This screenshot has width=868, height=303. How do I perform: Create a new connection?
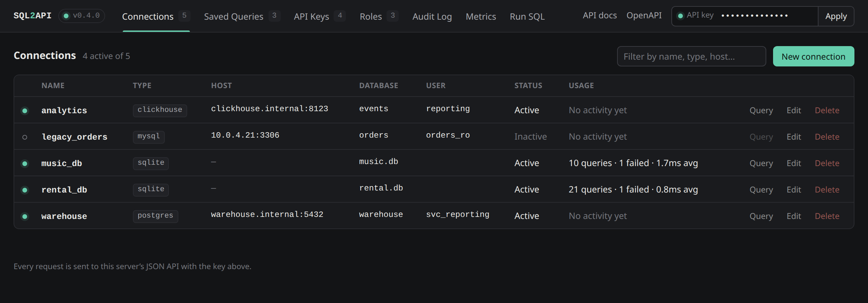pos(813,56)
